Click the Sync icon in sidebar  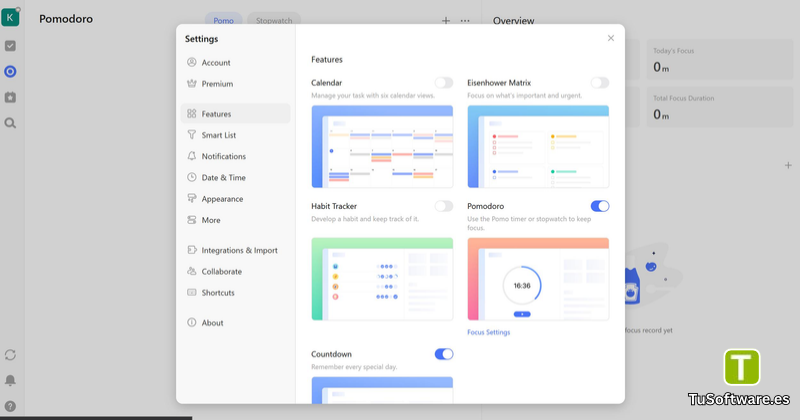(10, 355)
